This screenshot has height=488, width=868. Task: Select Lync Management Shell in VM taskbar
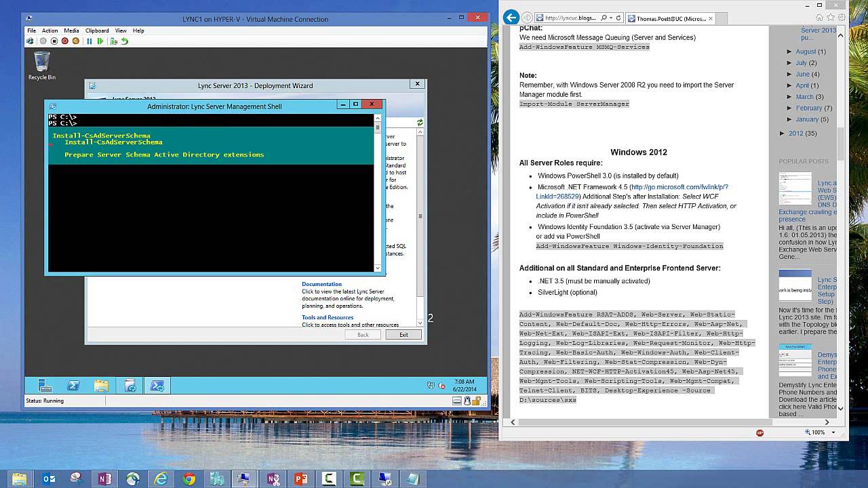pos(157,386)
